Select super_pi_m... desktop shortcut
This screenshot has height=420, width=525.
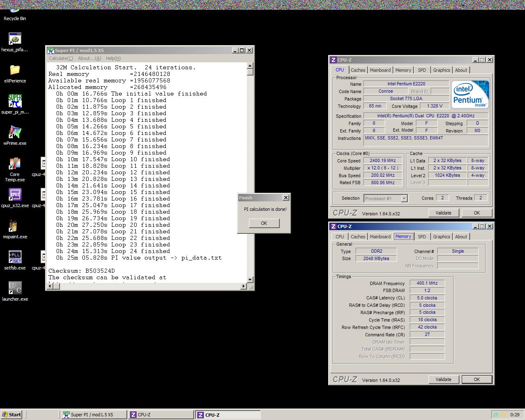pos(15,105)
